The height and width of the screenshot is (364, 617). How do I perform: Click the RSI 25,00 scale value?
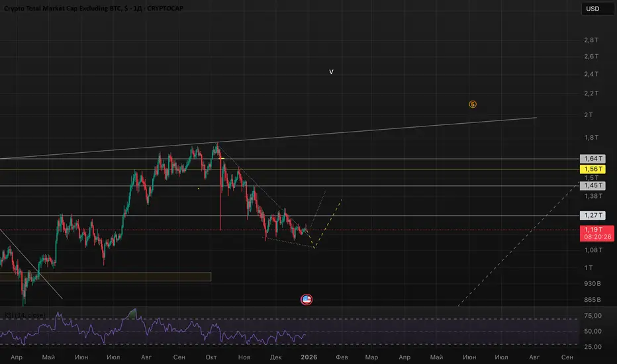point(593,347)
